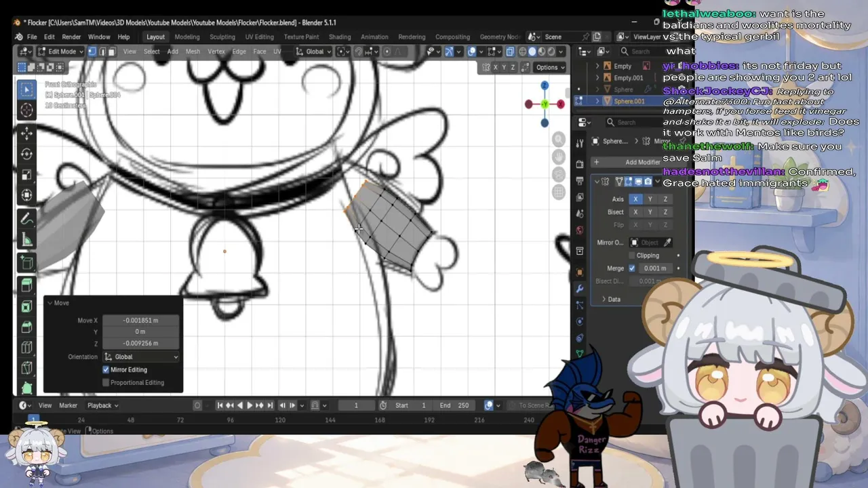Click the Merge distance value field
This screenshot has width=868, height=488.
tap(655, 268)
